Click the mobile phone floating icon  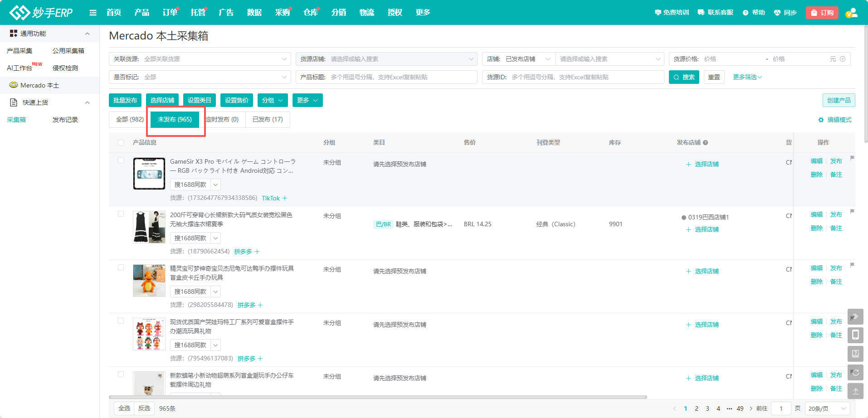pyautogui.click(x=855, y=335)
